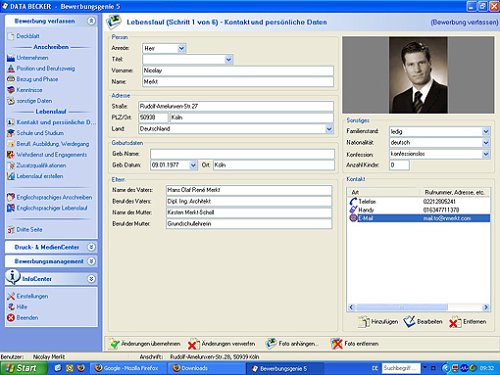Screen dimensions: 500x375
Task: Click the PLZ field 50939
Action: (153, 117)
